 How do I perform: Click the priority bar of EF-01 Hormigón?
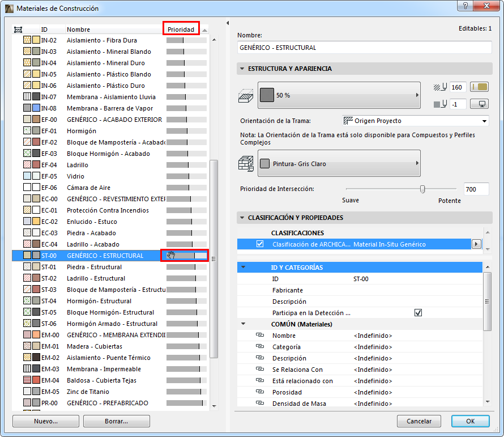(x=186, y=131)
